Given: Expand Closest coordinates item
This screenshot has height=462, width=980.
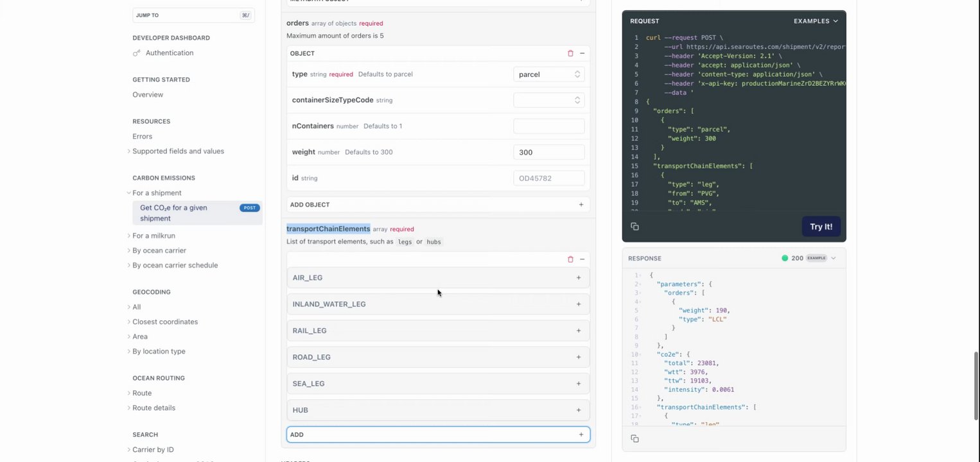Looking at the screenshot, I should click(x=165, y=321).
